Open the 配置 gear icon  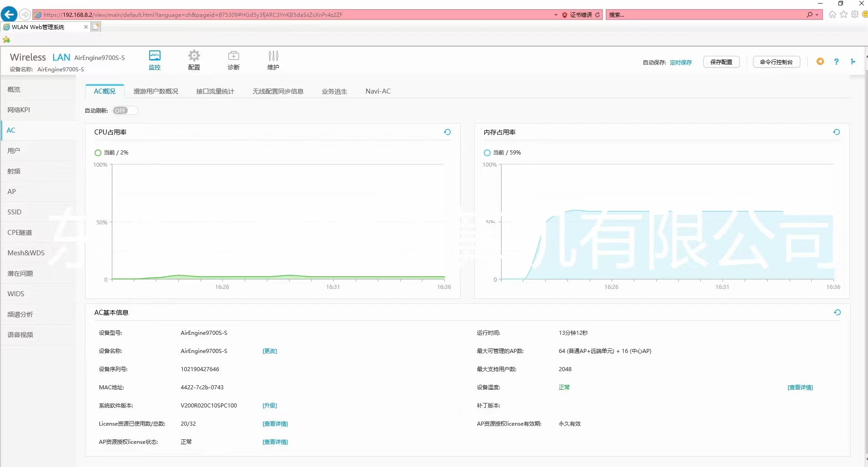(x=194, y=56)
